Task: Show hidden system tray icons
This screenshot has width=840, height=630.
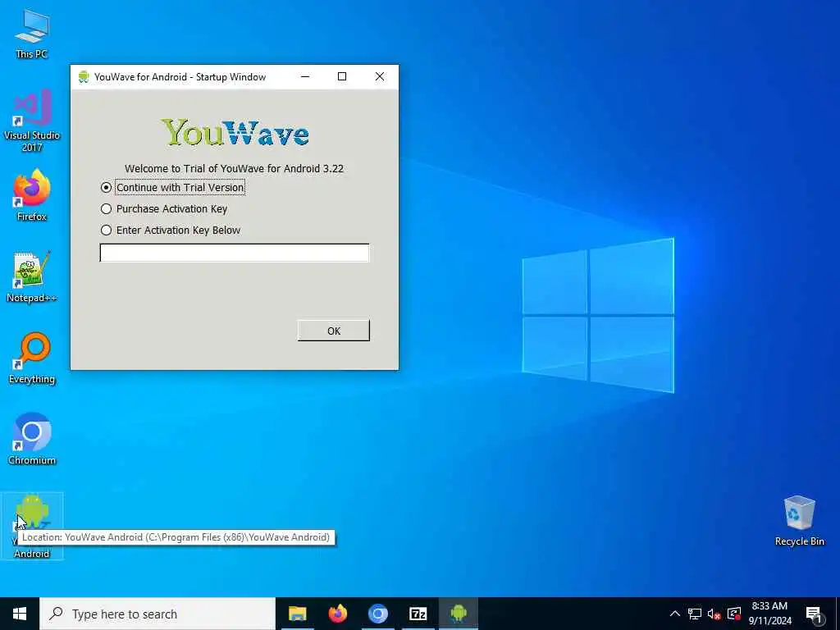Action: tap(675, 614)
